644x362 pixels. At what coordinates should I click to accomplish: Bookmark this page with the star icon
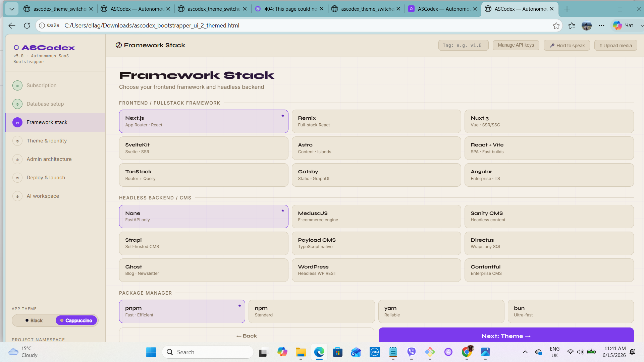click(556, 25)
